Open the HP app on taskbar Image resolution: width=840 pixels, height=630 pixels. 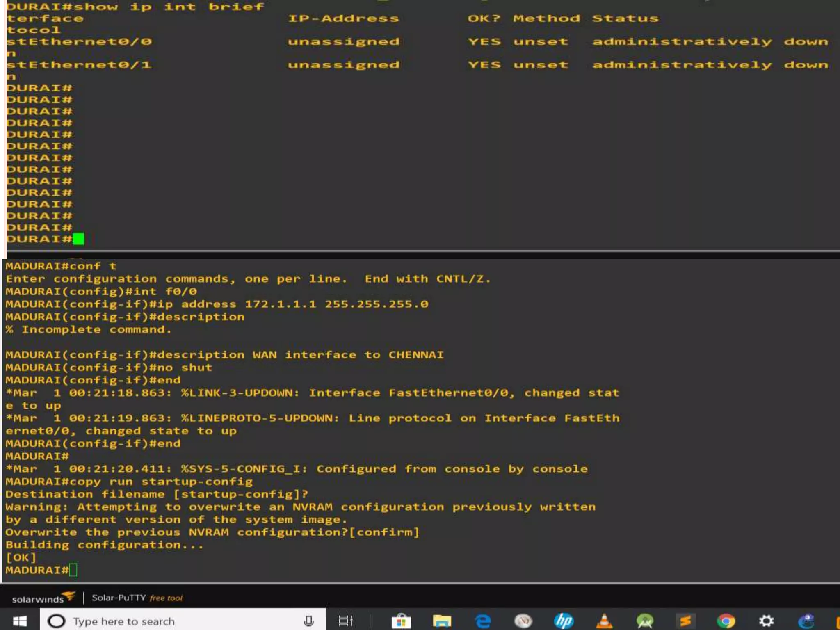(x=564, y=621)
